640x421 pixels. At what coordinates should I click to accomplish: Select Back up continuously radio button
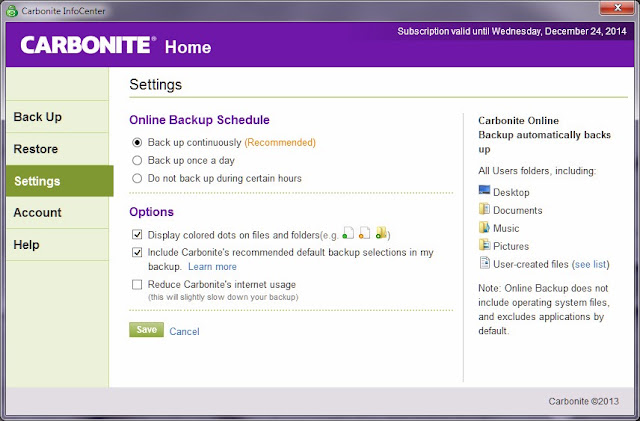tap(137, 143)
